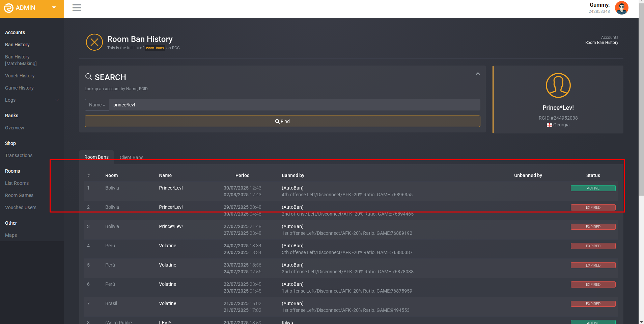Click the Status column header
This screenshot has height=324, width=644.
593,175
